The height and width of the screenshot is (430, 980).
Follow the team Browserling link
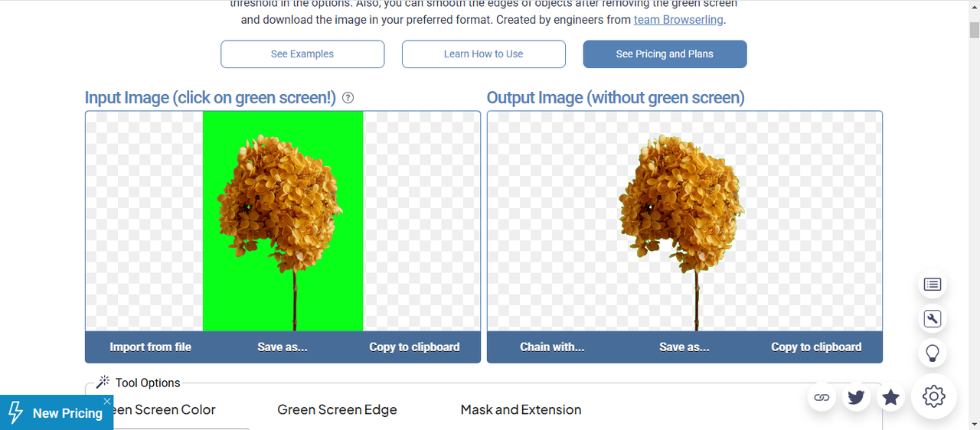[x=678, y=20]
